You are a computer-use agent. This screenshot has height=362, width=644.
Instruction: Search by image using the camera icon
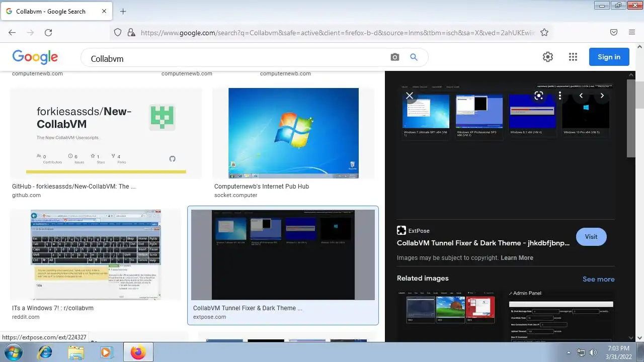pos(395,57)
